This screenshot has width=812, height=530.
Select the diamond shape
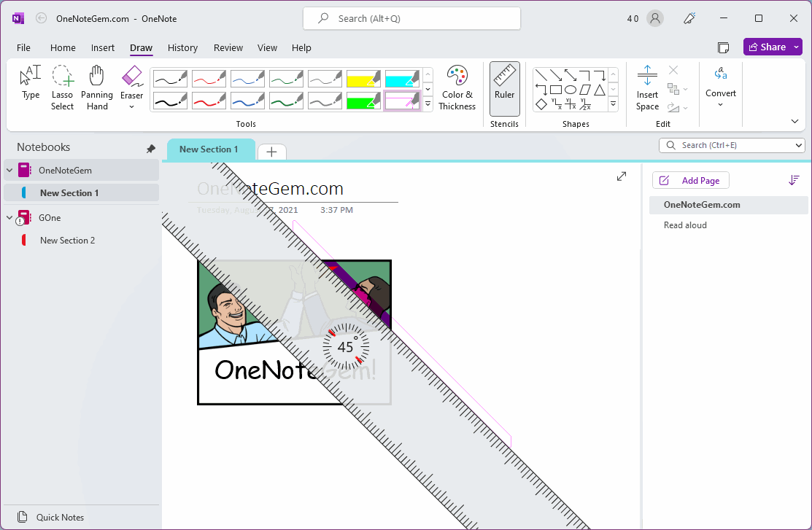pos(541,104)
